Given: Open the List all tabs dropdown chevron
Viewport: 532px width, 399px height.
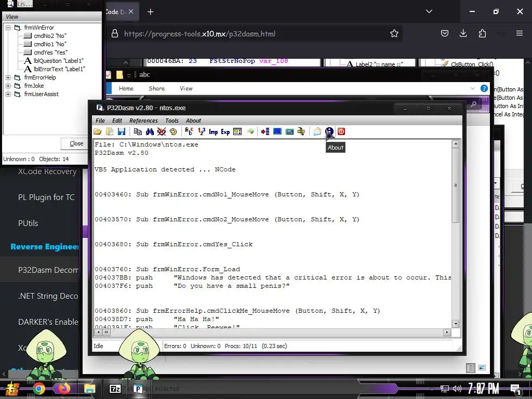Looking at the screenshot, I should coord(429,11).
